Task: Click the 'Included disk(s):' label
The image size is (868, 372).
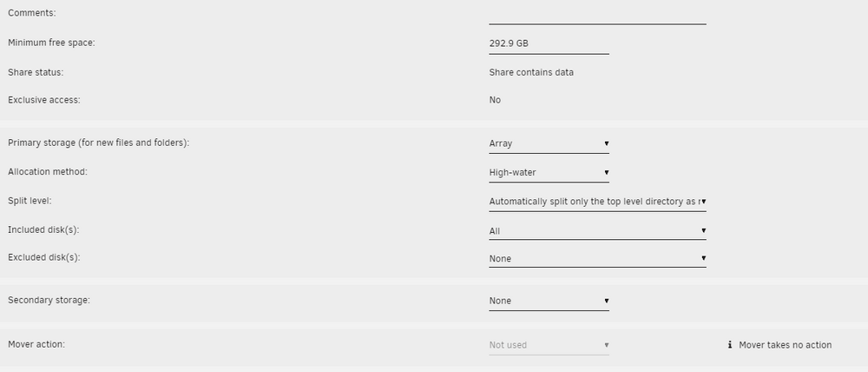Action: [43, 229]
